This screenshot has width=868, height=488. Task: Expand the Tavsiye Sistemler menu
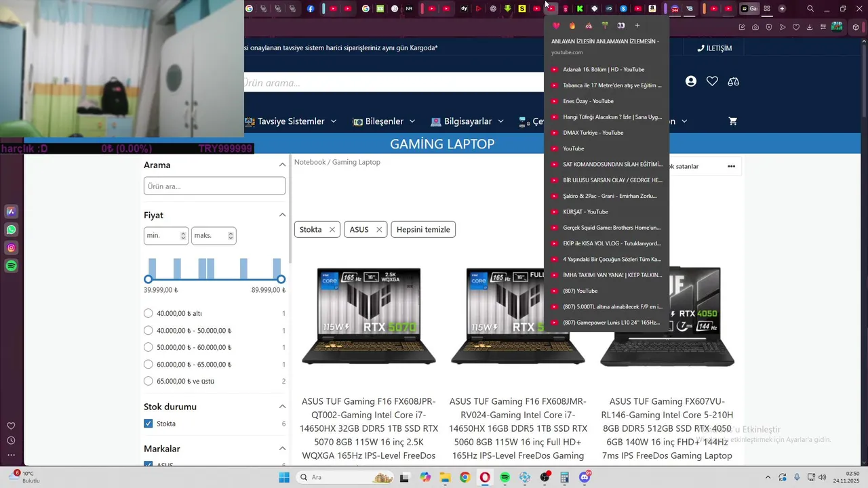pyautogui.click(x=292, y=121)
